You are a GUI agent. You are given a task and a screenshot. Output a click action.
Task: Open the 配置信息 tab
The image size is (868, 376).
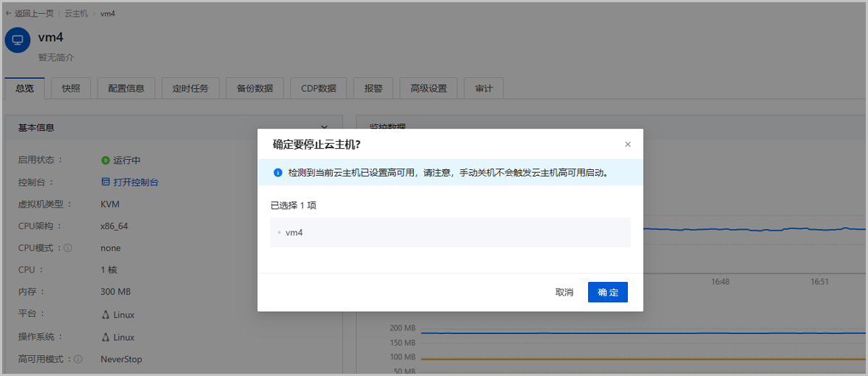tap(126, 88)
